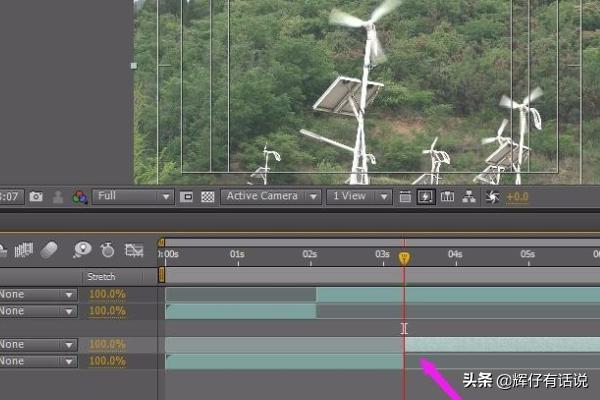
Task: Select highlighted layer's bright bar after 03s
Action: click(x=503, y=344)
